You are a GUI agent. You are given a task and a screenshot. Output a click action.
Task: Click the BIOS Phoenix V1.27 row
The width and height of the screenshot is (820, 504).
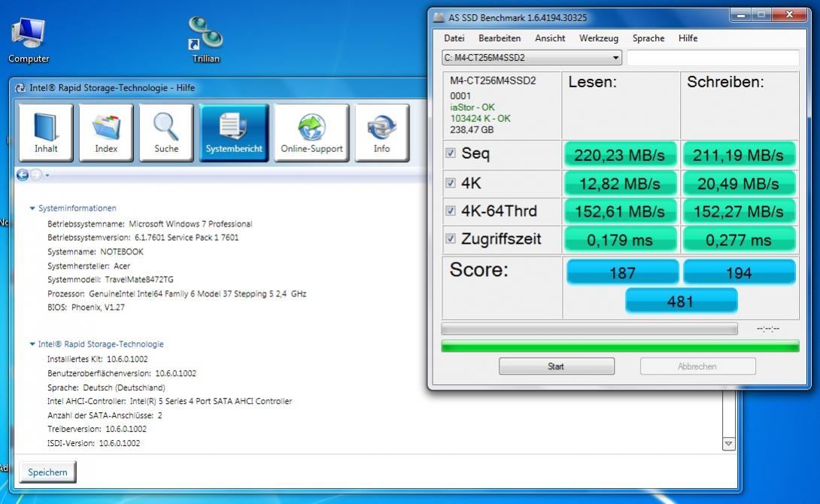(x=86, y=308)
